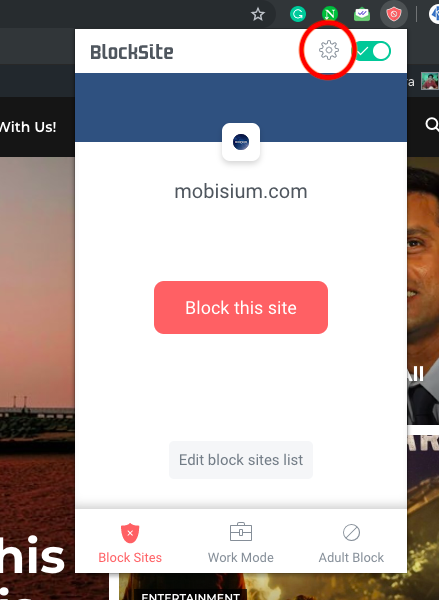Toggle BlockSite enable switch off
Image resolution: width=439 pixels, height=600 pixels.
[372, 51]
